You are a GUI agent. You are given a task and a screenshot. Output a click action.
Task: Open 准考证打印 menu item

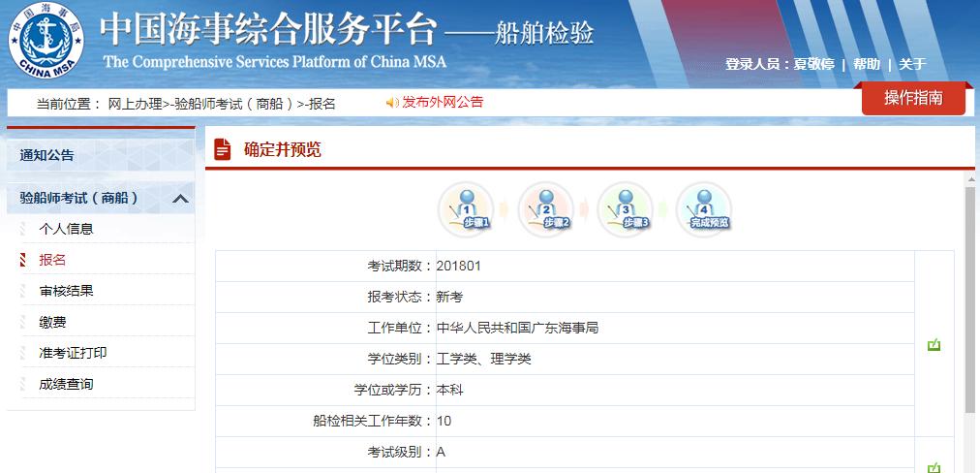(73, 353)
